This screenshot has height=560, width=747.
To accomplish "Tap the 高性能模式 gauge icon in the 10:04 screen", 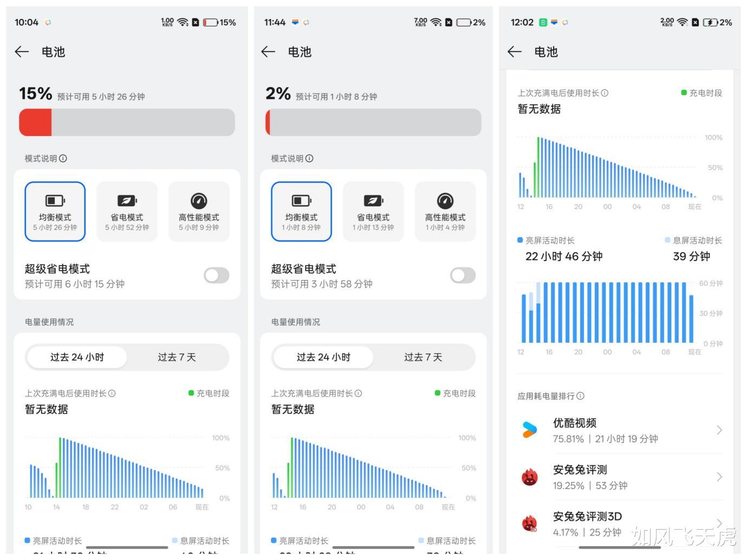I will [199, 201].
